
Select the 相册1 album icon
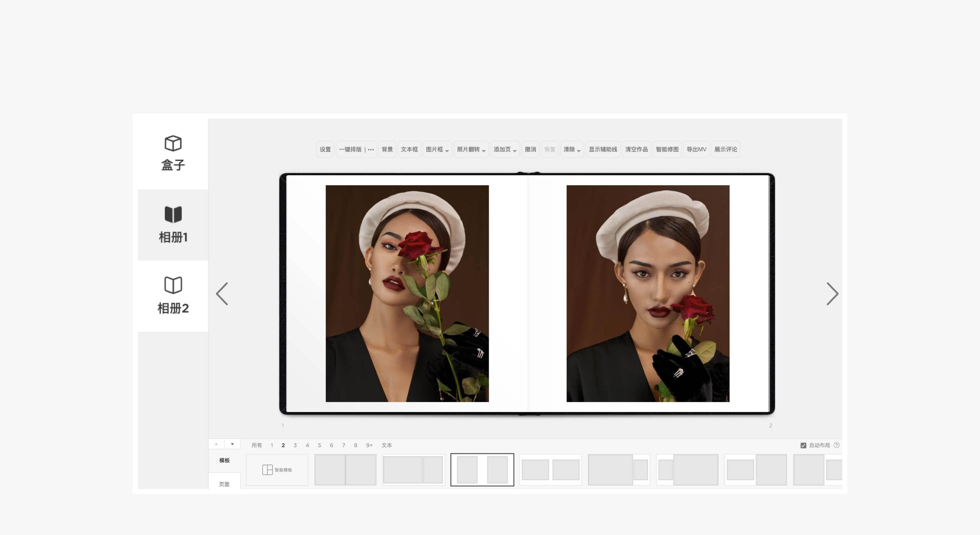point(173,214)
